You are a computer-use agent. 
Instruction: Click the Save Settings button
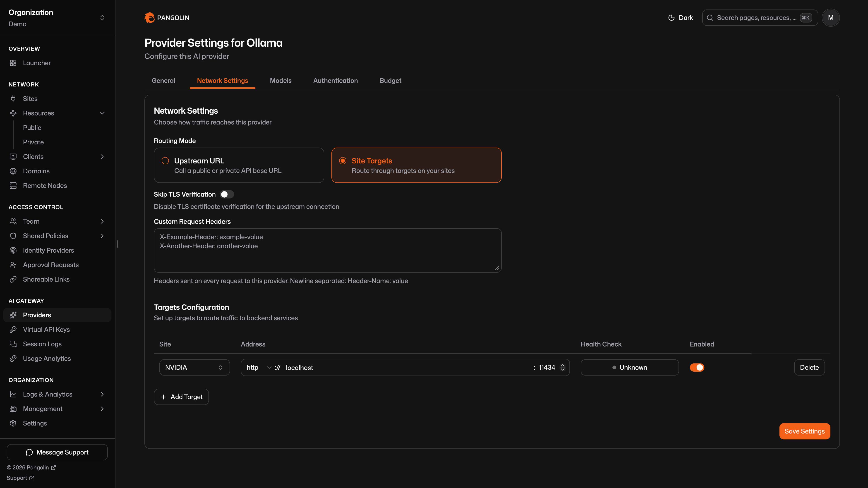click(805, 431)
